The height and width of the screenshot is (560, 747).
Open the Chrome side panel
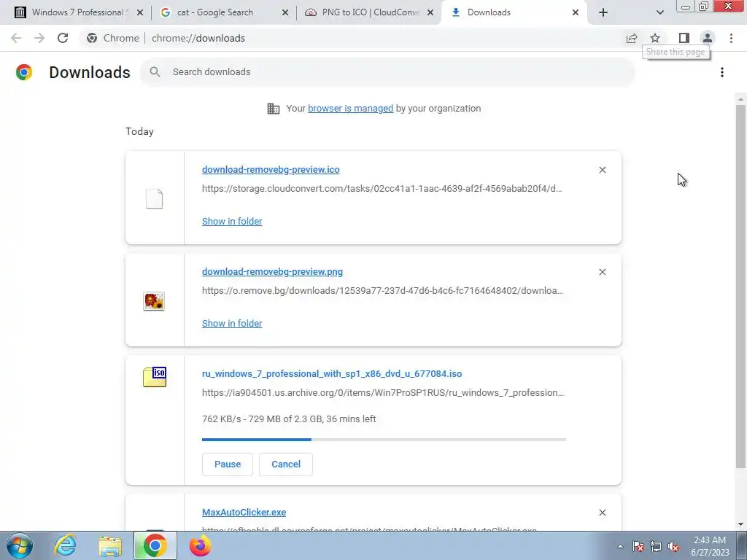pos(684,38)
